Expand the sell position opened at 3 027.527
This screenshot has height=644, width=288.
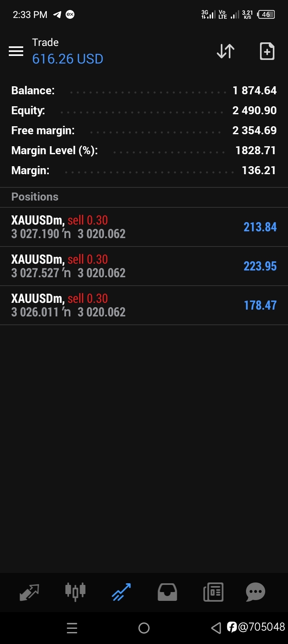click(144, 266)
